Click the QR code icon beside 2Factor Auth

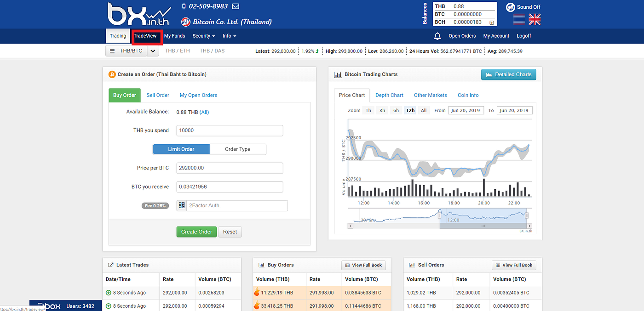182,205
